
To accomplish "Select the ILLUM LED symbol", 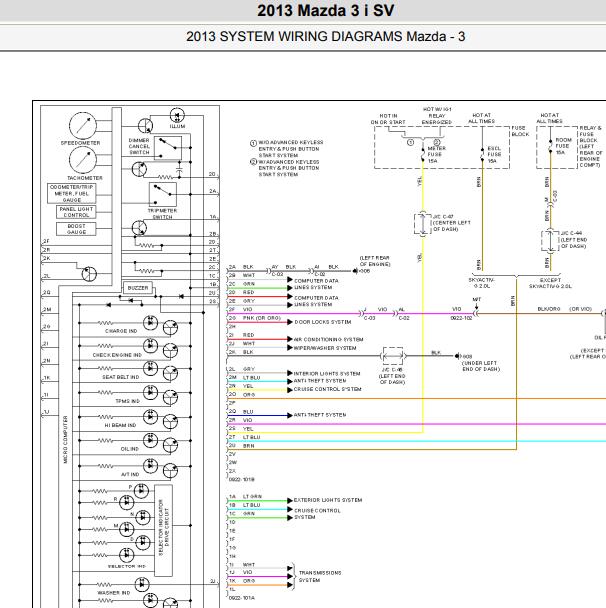I will click(x=177, y=115).
